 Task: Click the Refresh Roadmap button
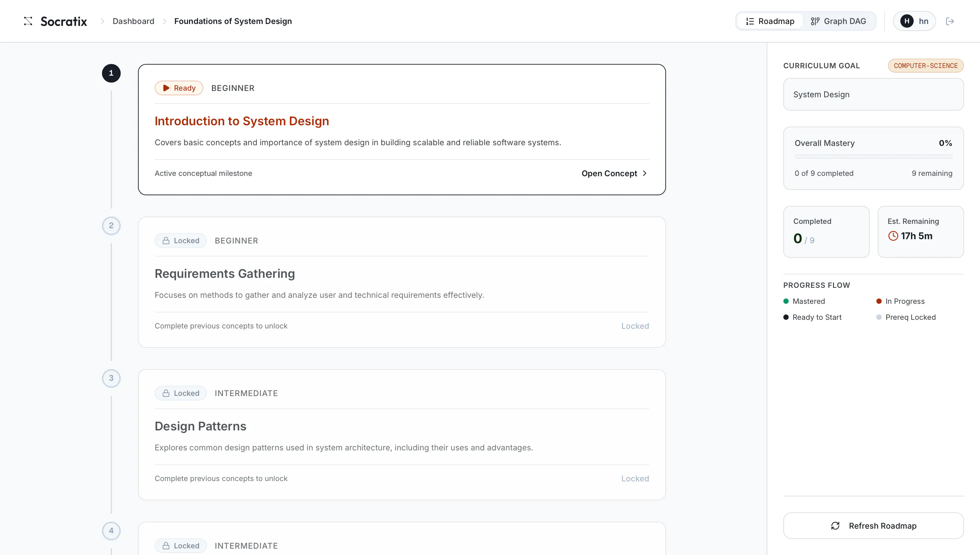coord(873,526)
